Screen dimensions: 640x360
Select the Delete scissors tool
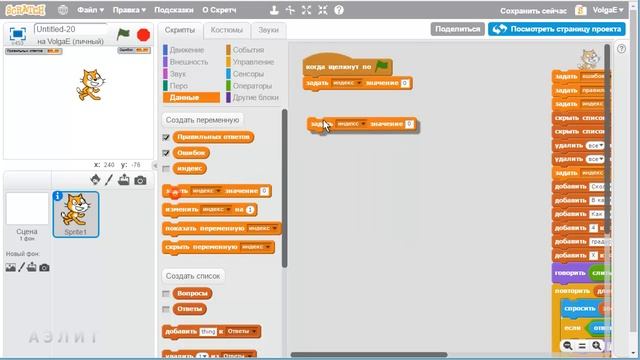click(290, 10)
